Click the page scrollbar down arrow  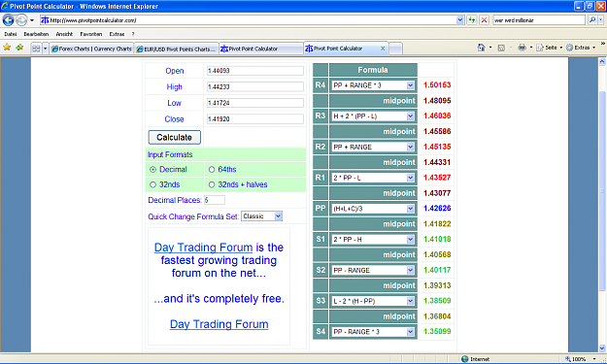point(602,347)
